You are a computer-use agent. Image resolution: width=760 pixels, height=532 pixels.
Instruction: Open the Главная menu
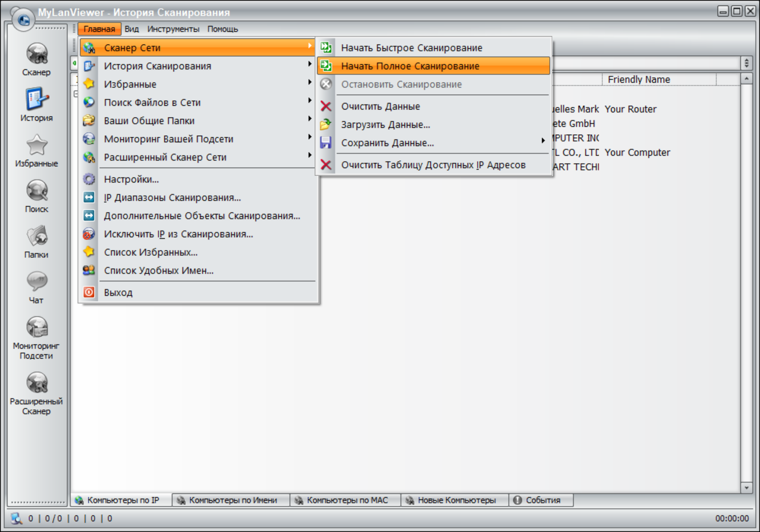(99, 29)
